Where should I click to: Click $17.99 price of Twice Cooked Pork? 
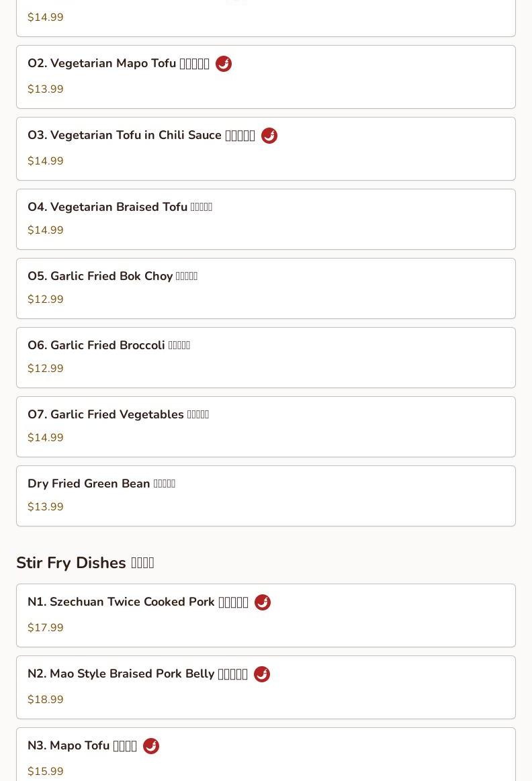tap(46, 628)
